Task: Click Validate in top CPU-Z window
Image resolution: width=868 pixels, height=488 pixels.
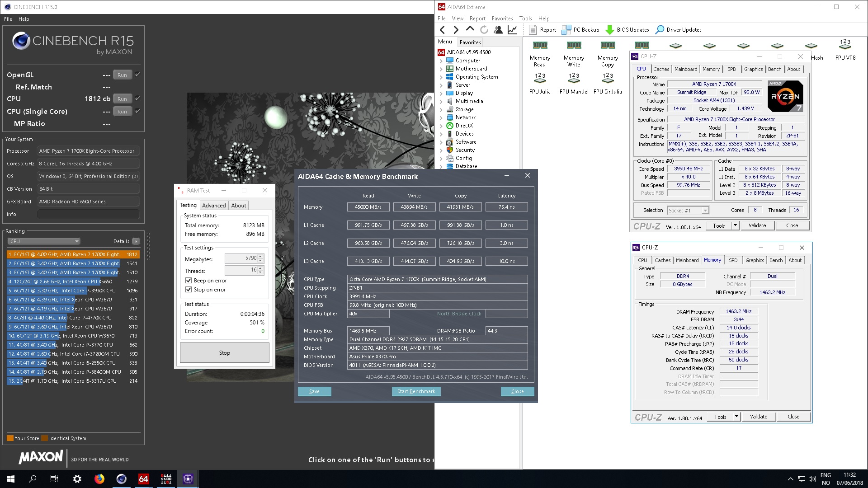Action: (x=757, y=225)
